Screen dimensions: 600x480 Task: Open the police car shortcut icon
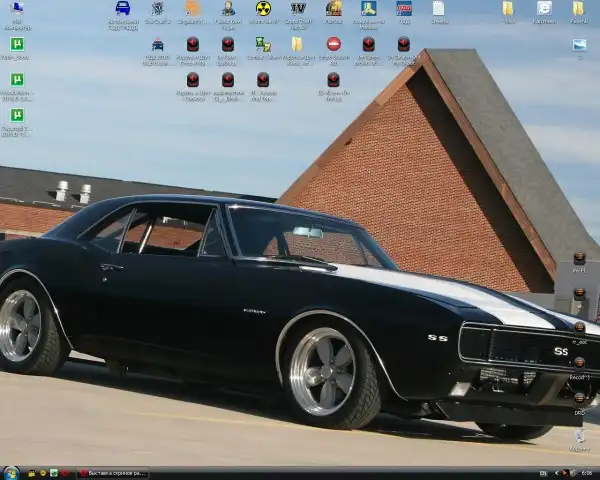(157, 45)
